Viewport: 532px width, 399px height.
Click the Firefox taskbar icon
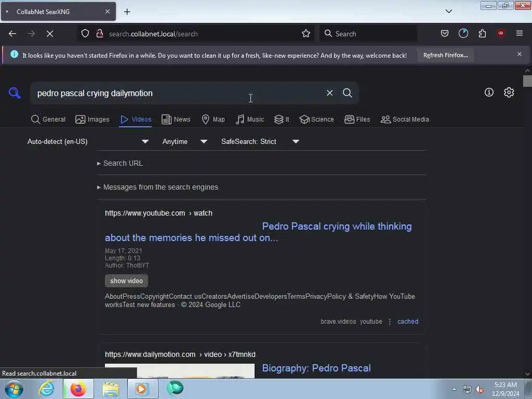click(x=78, y=389)
